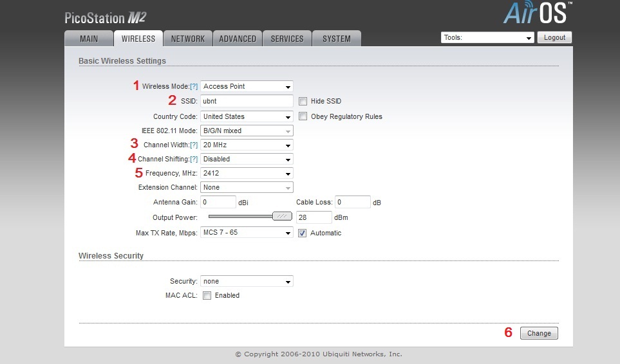Click the Antenna Gain input field
The image size is (620, 364).
[x=218, y=202]
